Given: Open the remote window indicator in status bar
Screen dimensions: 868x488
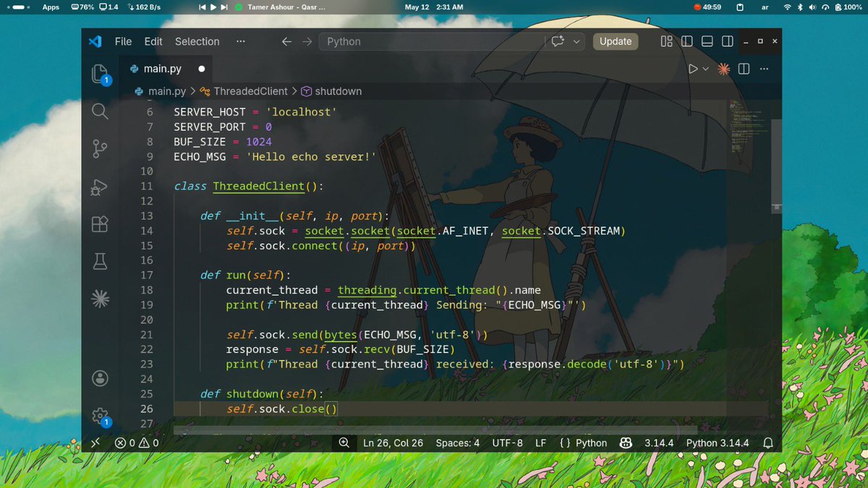Looking at the screenshot, I should point(95,442).
